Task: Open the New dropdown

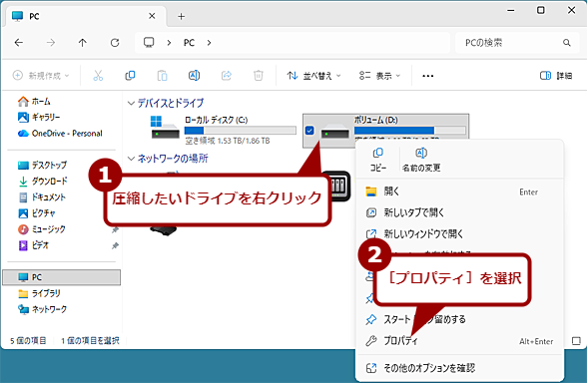Action: pyautogui.click(x=41, y=76)
